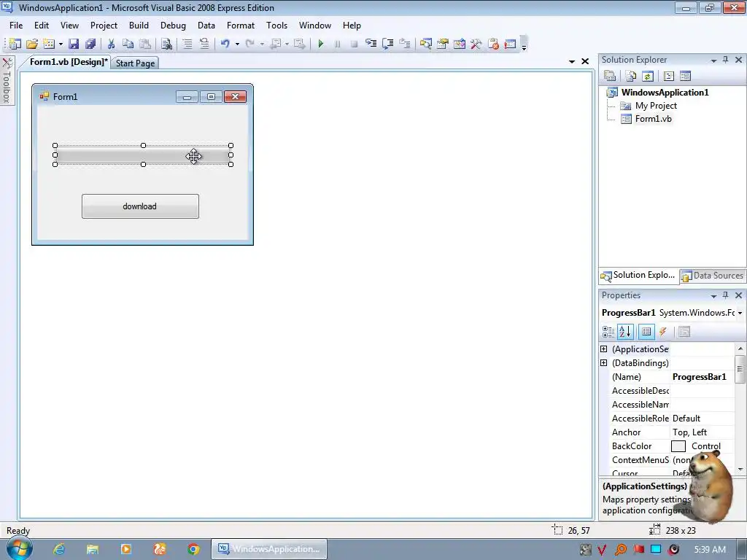Open the Object Browser toolbar icon
Image resolution: width=747 pixels, height=560 pixels.
(460, 44)
